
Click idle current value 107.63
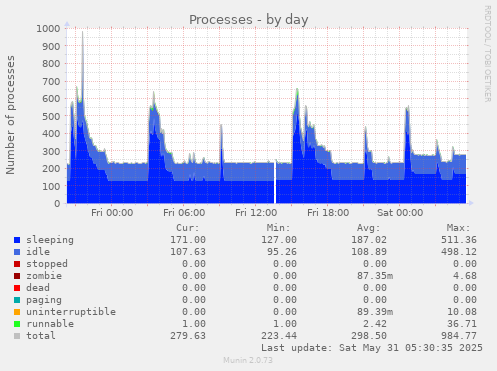188,252
